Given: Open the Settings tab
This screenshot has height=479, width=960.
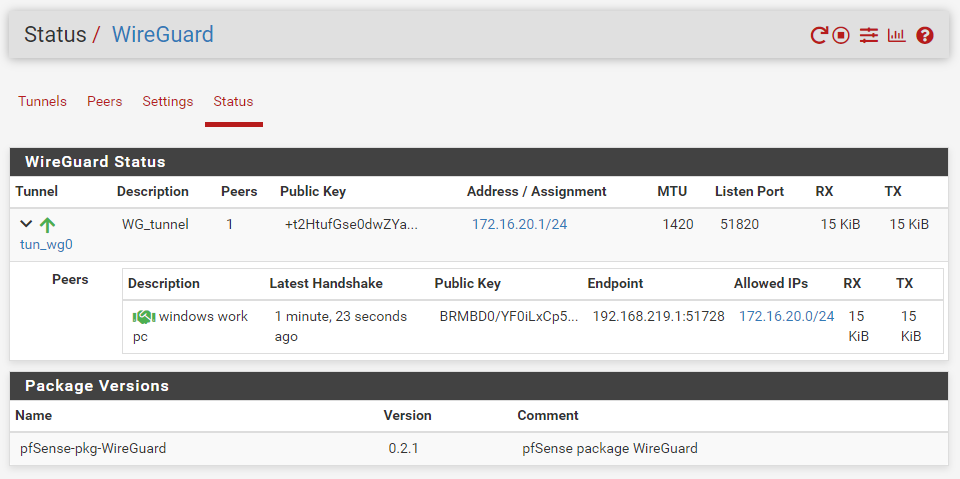Looking at the screenshot, I should point(168,101).
